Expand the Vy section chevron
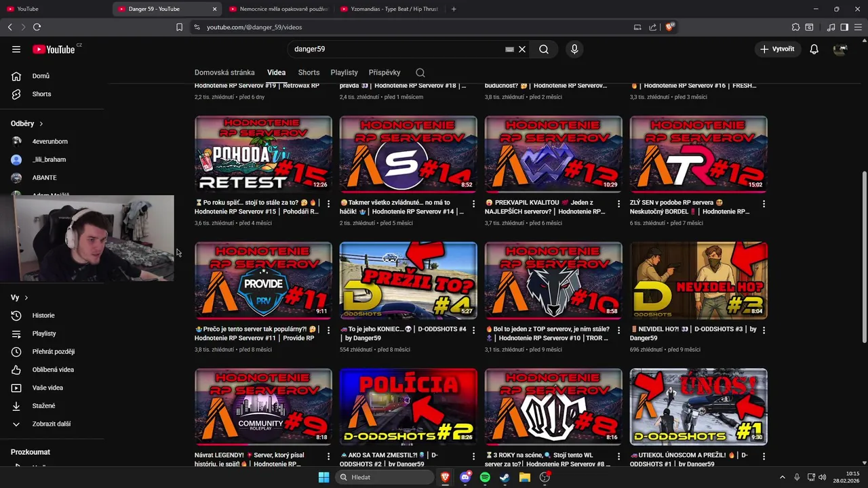This screenshot has height=488, width=868. click(x=26, y=298)
